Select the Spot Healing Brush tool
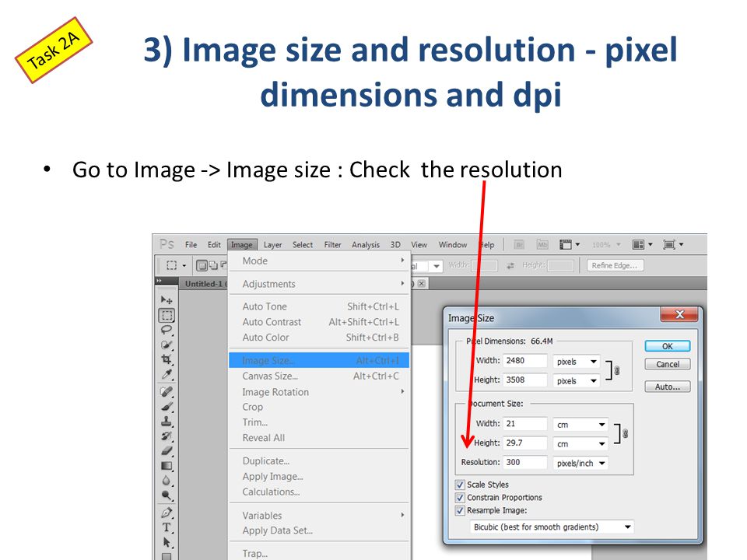 (167, 392)
